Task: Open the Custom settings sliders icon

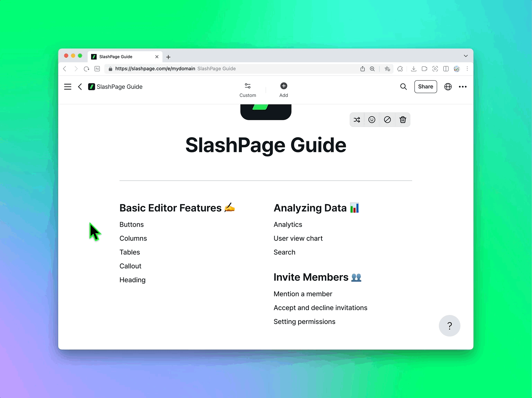Action: (248, 86)
